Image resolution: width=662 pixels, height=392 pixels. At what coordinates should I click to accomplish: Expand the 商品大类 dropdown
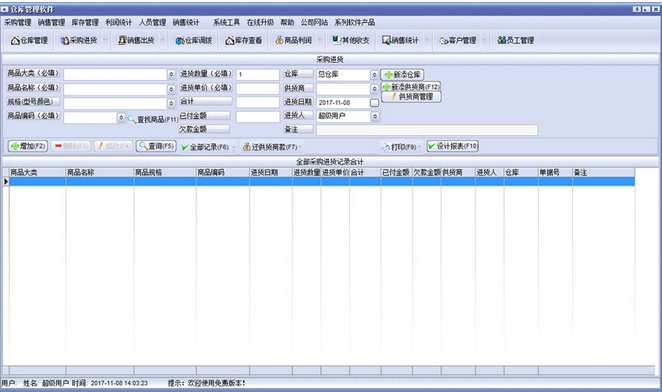[x=171, y=75]
